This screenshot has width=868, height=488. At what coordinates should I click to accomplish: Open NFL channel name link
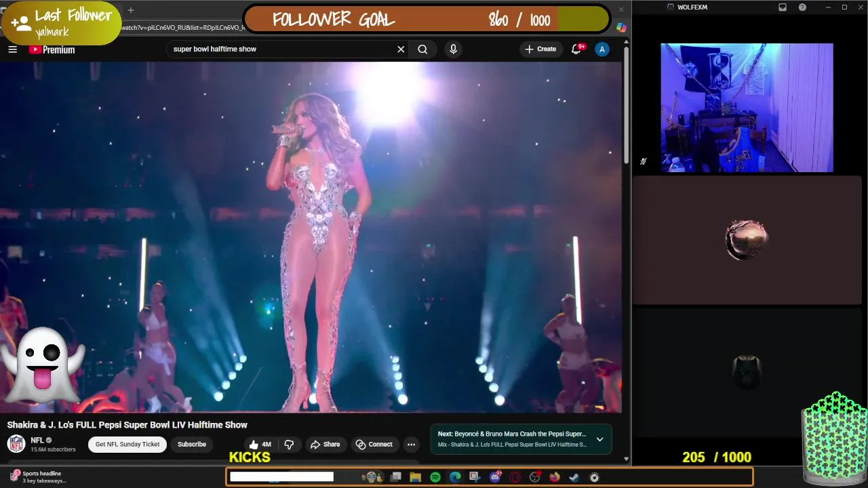pyautogui.click(x=37, y=441)
